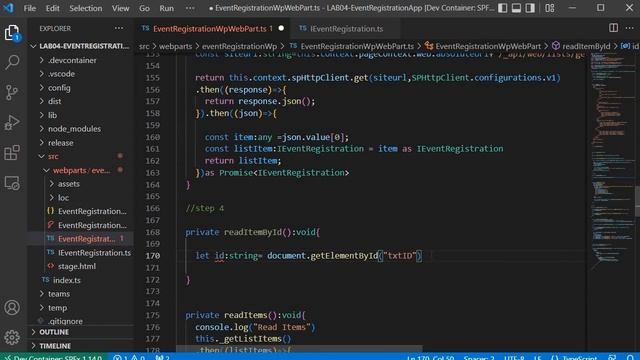Click the webparts breadcrumb segment
Screen dimensions: 640x360
176,47
